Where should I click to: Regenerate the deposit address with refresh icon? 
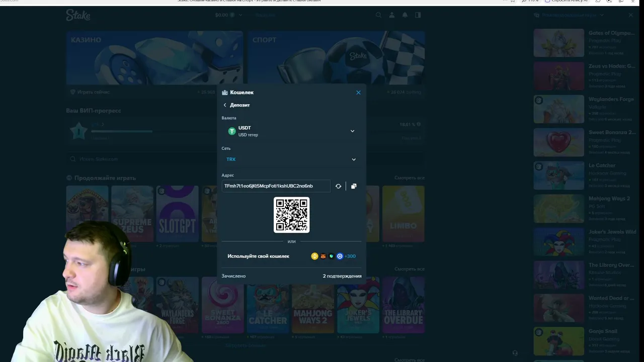[338, 186]
